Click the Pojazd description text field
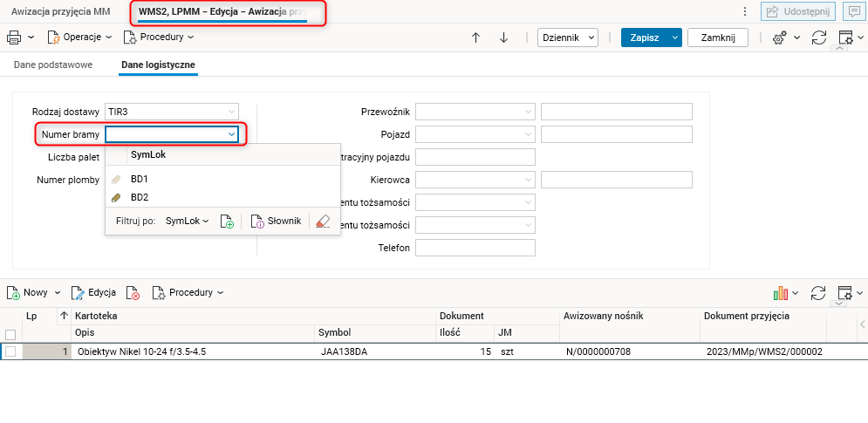The image size is (868, 423). click(x=617, y=134)
